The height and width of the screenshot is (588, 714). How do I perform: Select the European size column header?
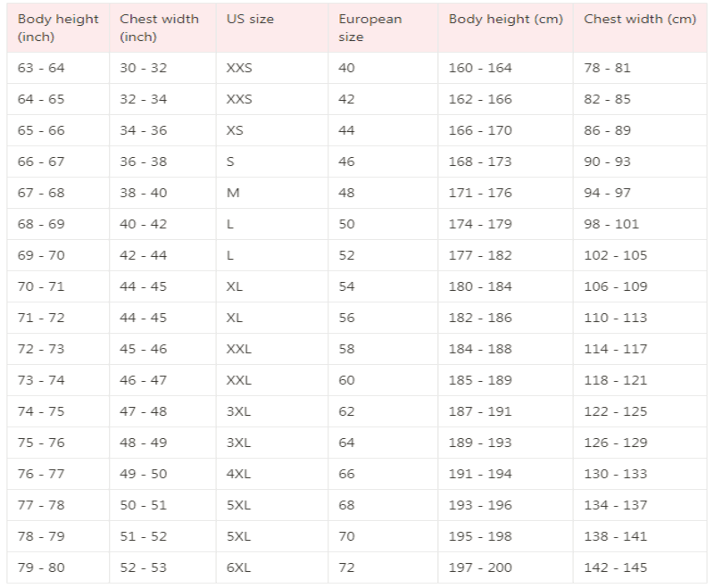383,28
